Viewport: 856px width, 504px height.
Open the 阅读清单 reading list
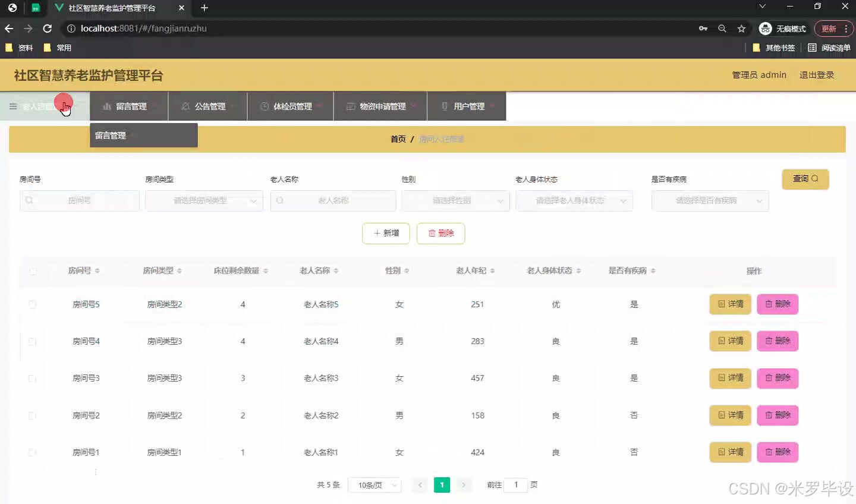tap(829, 48)
